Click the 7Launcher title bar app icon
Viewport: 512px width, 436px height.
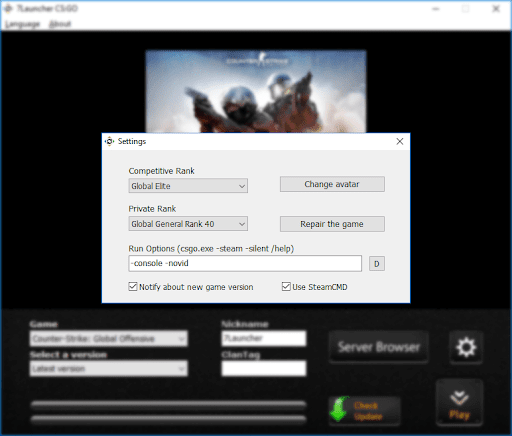8,9
